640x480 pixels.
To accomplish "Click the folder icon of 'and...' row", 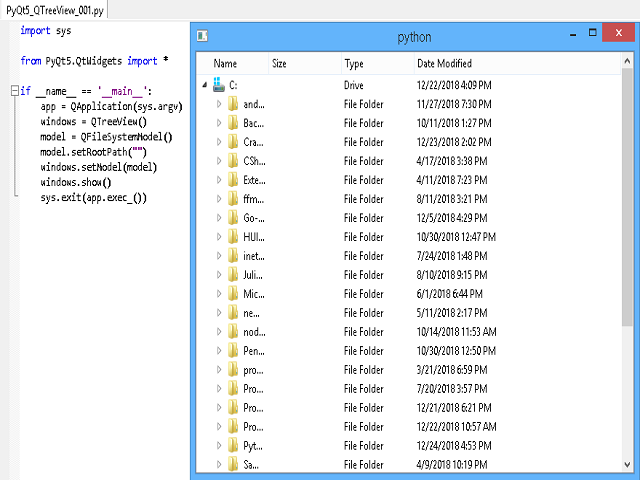I will (233, 104).
